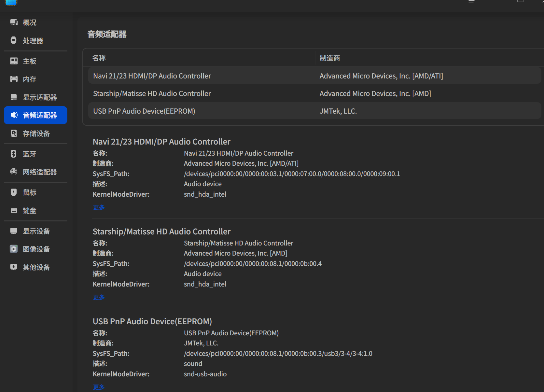Click the 音频适配器 page title
Image resolution: width=544 pixels, height=392 pixels.
(x=107, y=34)
